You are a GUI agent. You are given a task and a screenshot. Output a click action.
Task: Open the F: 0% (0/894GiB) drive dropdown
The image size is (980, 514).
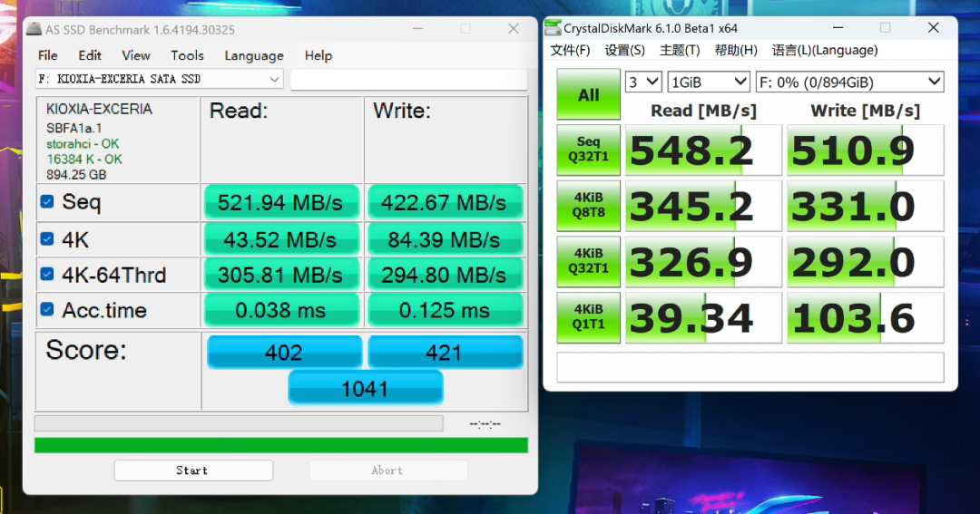(x=849, y=82)
